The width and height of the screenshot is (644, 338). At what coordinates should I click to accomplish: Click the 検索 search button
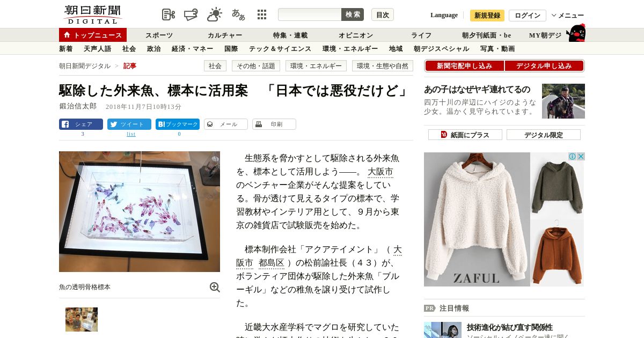coord(353,14)
